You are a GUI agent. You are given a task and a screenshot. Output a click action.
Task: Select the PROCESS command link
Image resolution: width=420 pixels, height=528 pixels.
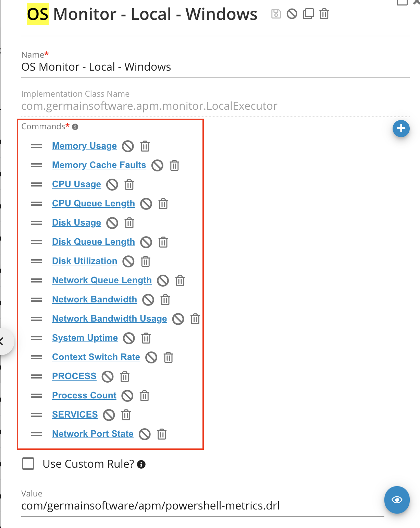(74, 376)
